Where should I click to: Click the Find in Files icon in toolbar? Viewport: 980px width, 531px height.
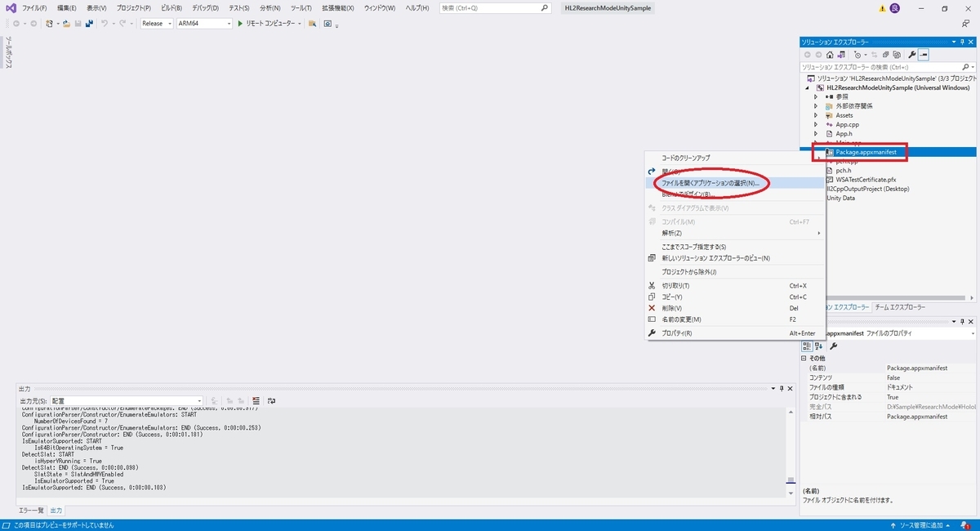coord(312,24)
